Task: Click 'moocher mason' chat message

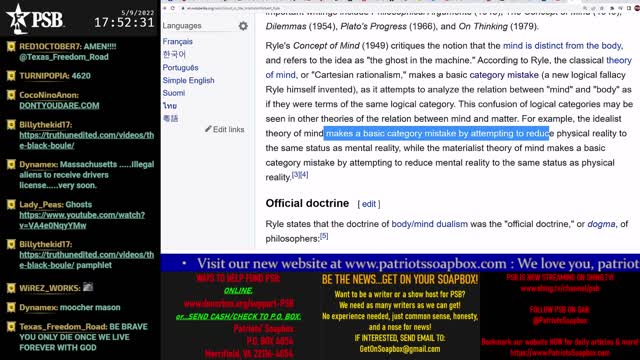Action: [x=90, y=307]
